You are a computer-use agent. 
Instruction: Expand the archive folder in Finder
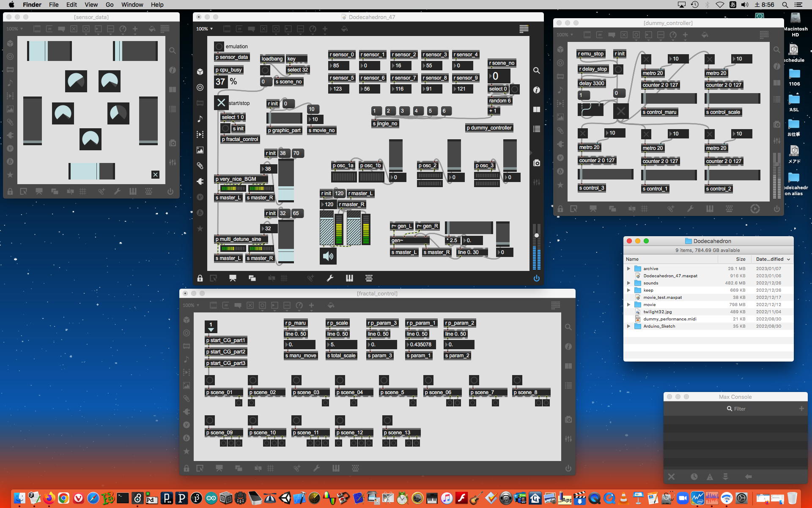point(628,268)
